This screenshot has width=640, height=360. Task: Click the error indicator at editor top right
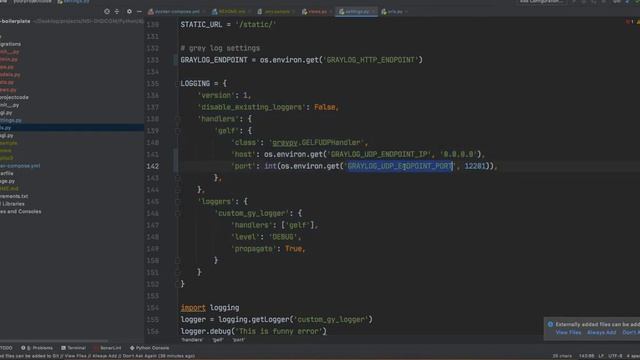click(x=629, y=22)
